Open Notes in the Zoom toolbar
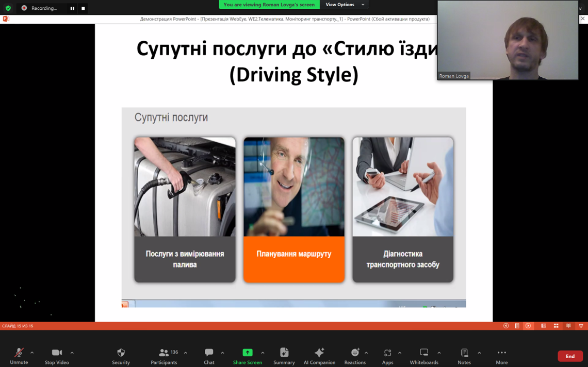The height and width of the screenshot is (367, 588). [464, 356]
